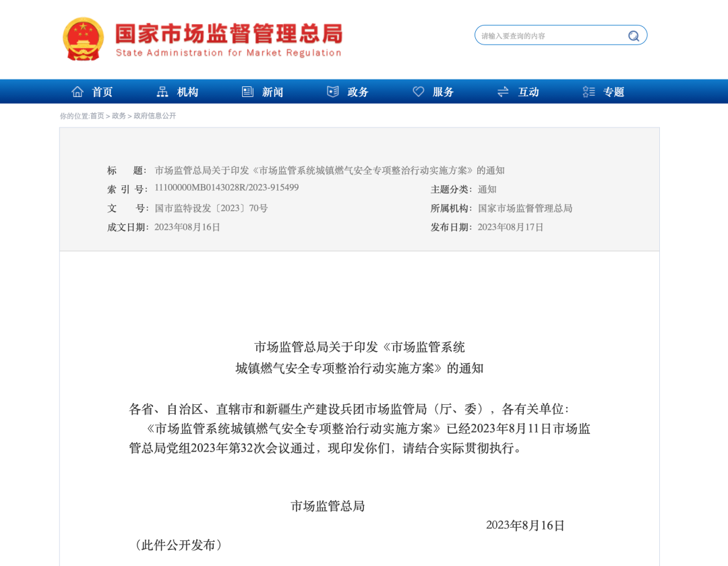Click the 成文日期 value 2023年08月16日
Image resolution: width=728 pixels, height=566 pixels.
point(187,227)
